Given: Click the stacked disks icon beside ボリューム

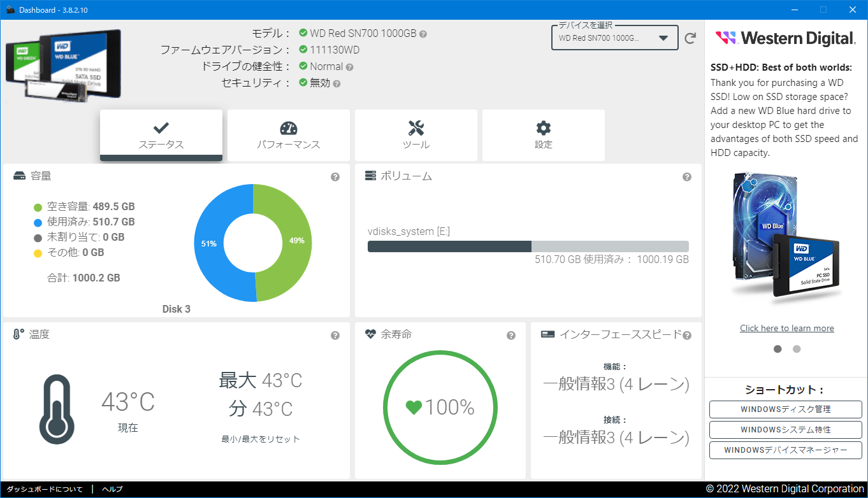Looking at the screenshot, I should click(x=370, y=176).
